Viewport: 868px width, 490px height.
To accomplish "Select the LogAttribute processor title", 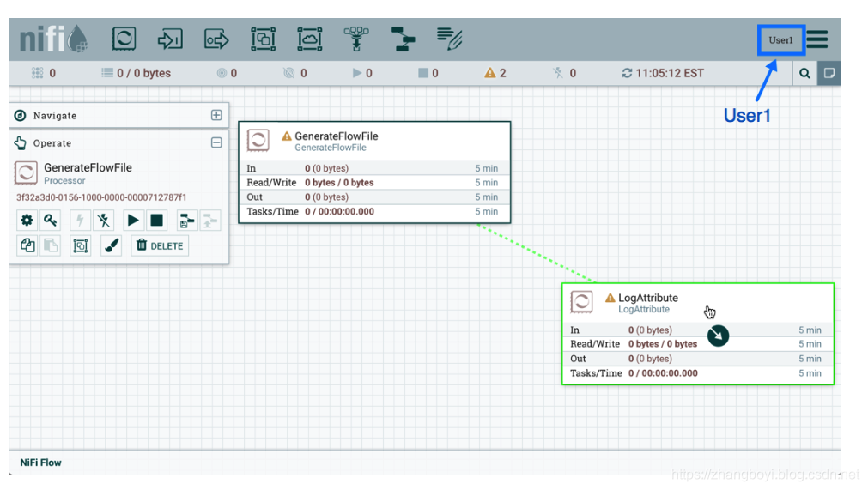I will point(647,298).
